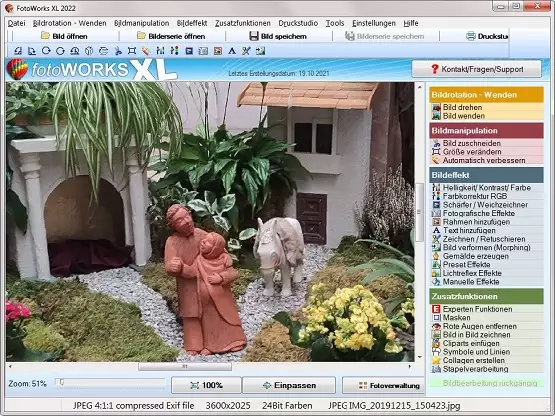The image size is (555, 416).
Task: Click the toolbar letter A text icon
Action: click(232, 51)
